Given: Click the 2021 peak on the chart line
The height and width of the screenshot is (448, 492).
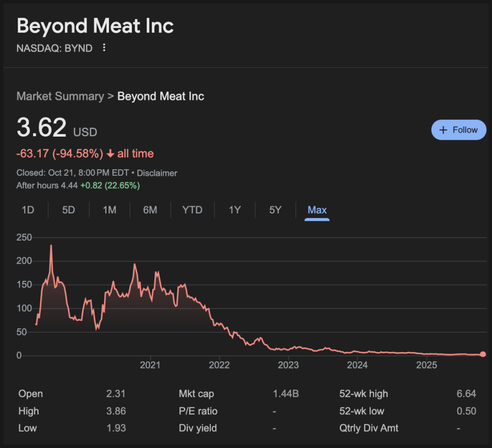Looking at the screenshot, I should pyautogui.click(x=156, y=272).
